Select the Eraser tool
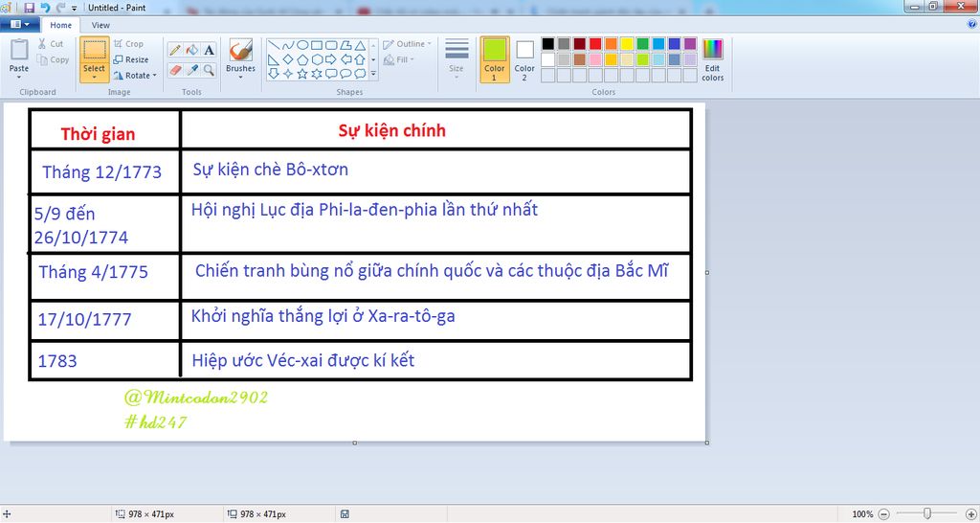980x523 pixels. click(x=176, y=70)
